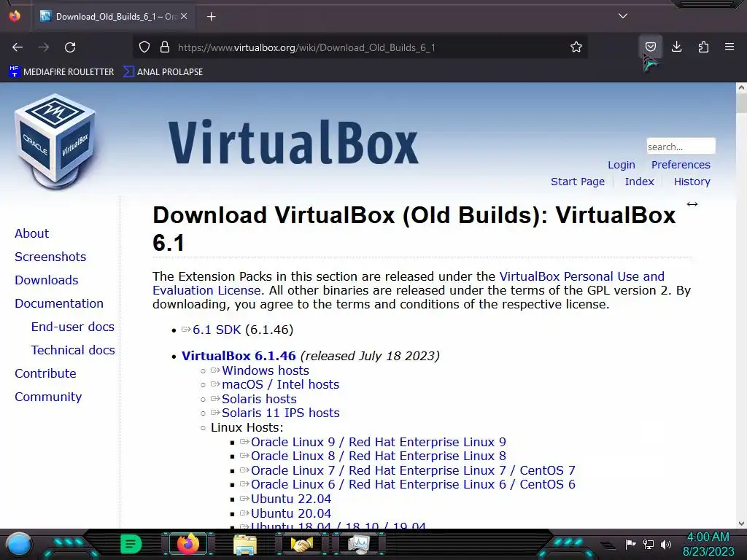Open the network tray icon
Viewport: 747px width, 560px height.
[649, 544]
